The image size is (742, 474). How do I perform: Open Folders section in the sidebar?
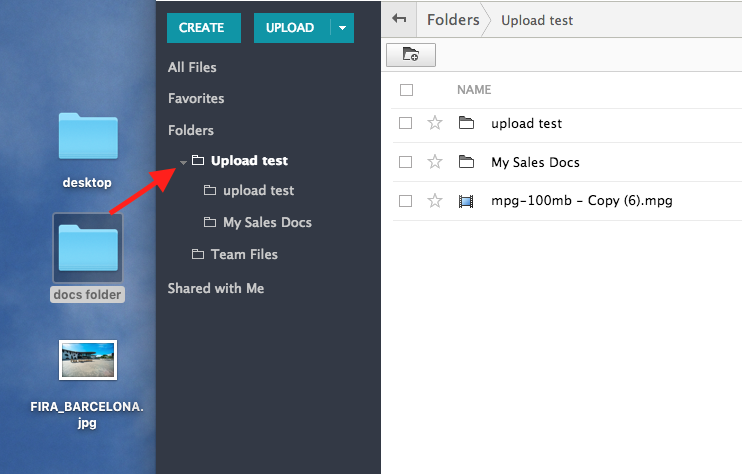(191, 130)
